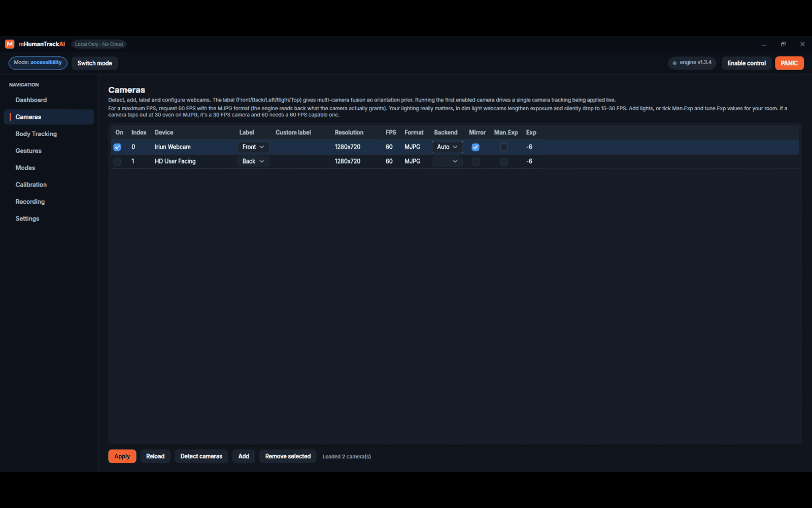Image resolution: width=812 pixels, height=508 pixels.
Task: Add a new camera
Action: (x=244, y=456)
